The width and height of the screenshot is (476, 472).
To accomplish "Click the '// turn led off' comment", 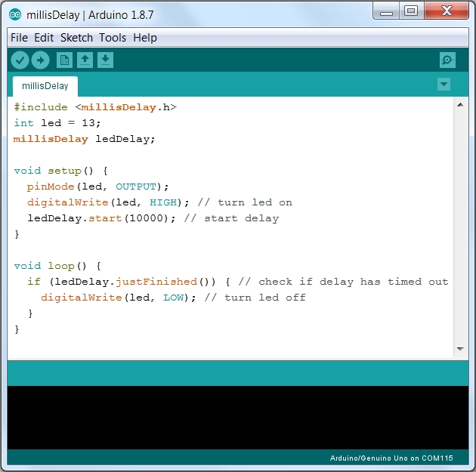I will point(255,298).
